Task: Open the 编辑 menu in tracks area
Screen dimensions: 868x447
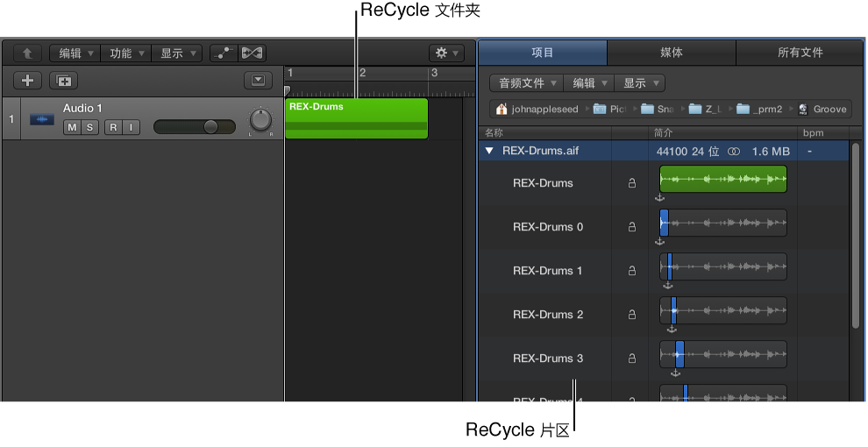Action: coord(75,53)
